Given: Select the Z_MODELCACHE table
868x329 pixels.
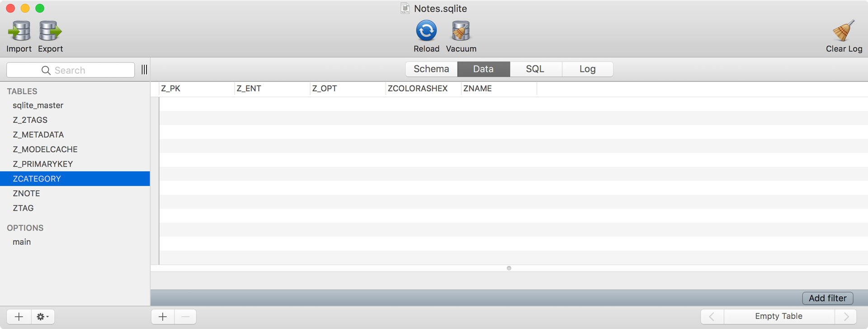Looking at the screenshot, I should pos(75,149).
